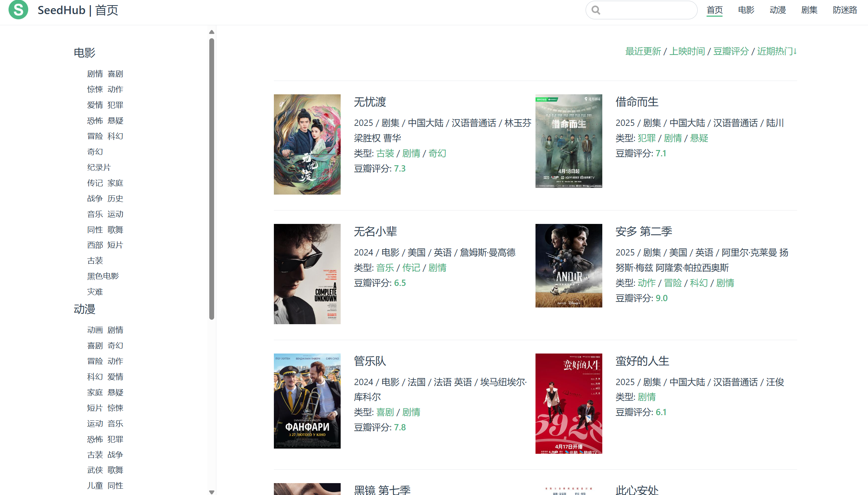Click 犯罪 genre tag under 借命而生
The height and width of the screenshot is (495, 868).
tap(647, 138)
